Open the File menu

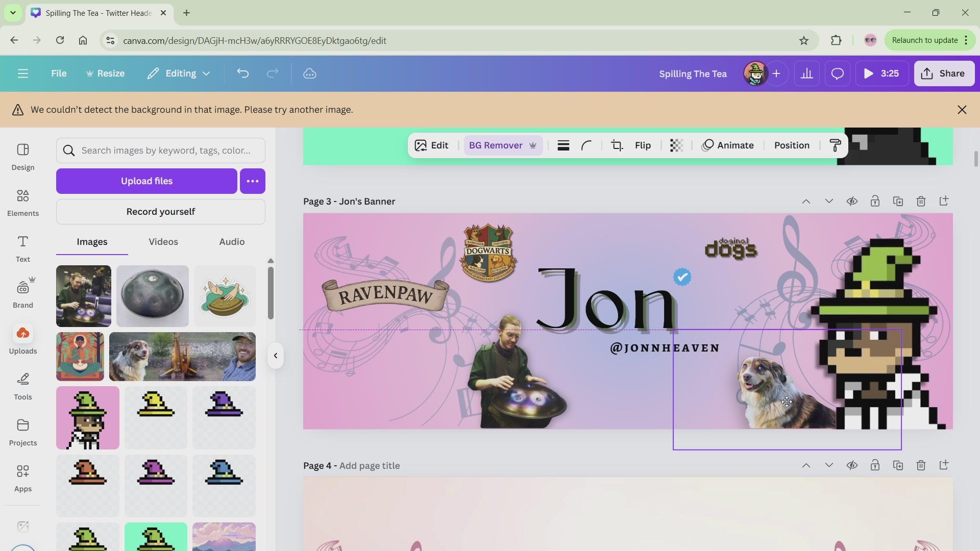[x=59, y=74]
